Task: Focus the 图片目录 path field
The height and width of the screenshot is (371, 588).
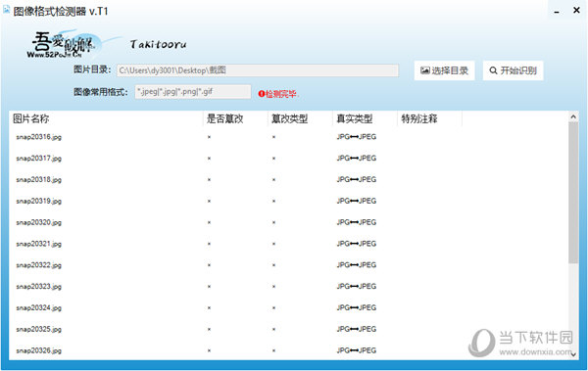Action: coord(258,70)
